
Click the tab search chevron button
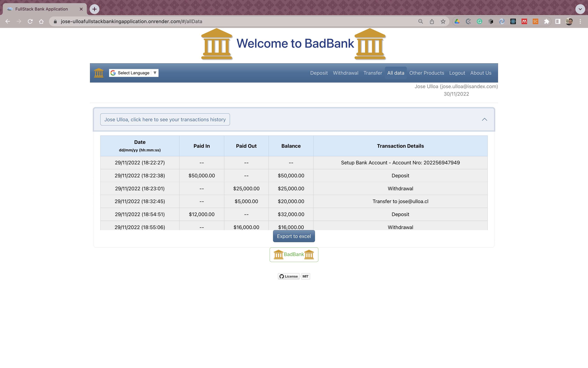580,9
